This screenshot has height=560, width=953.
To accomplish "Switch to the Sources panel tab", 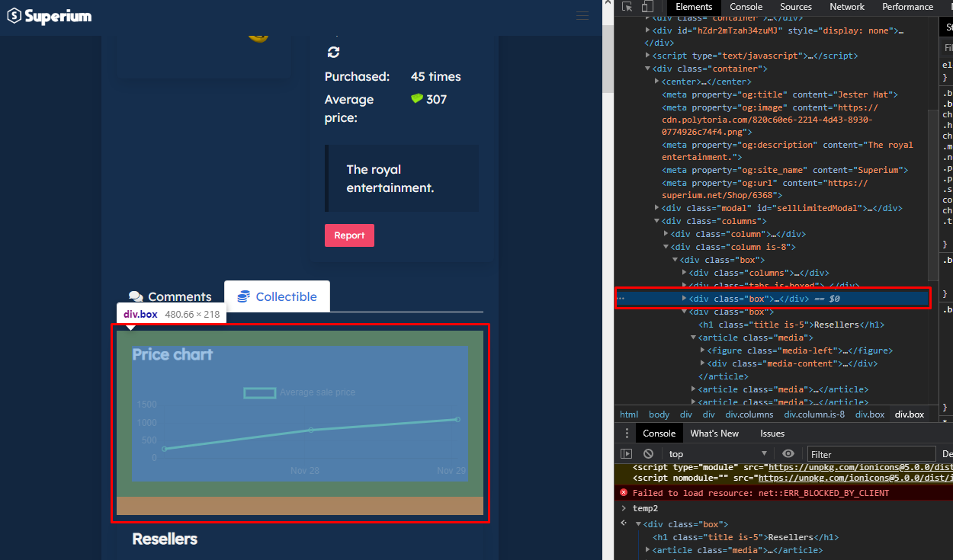I will pyautogui.click(x=795, y=7).
